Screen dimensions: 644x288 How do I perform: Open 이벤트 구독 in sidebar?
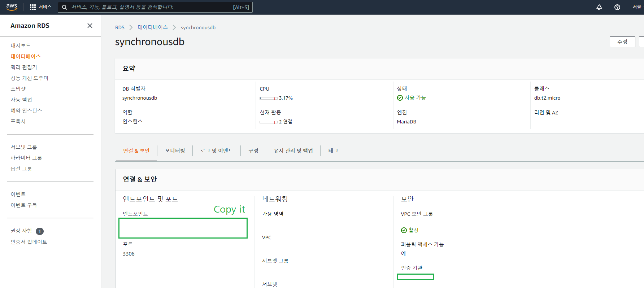(24, 205)
